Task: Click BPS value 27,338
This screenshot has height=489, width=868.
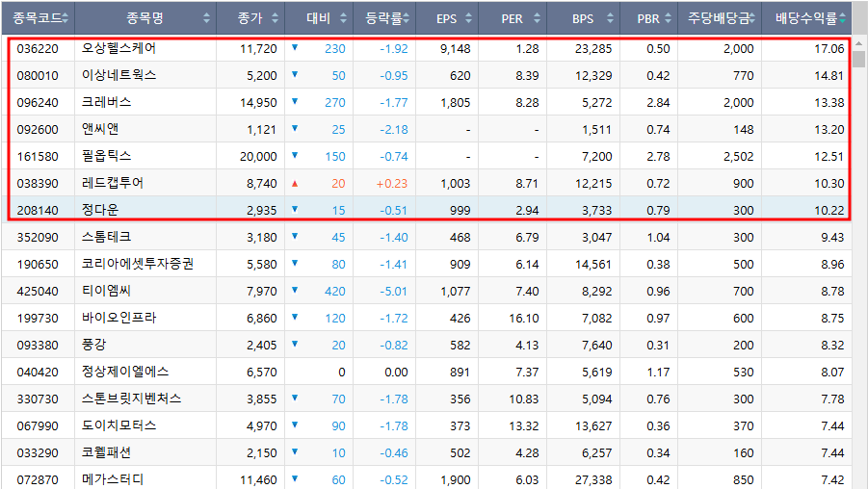Action: pyautogui.click(x=593, y=479)
